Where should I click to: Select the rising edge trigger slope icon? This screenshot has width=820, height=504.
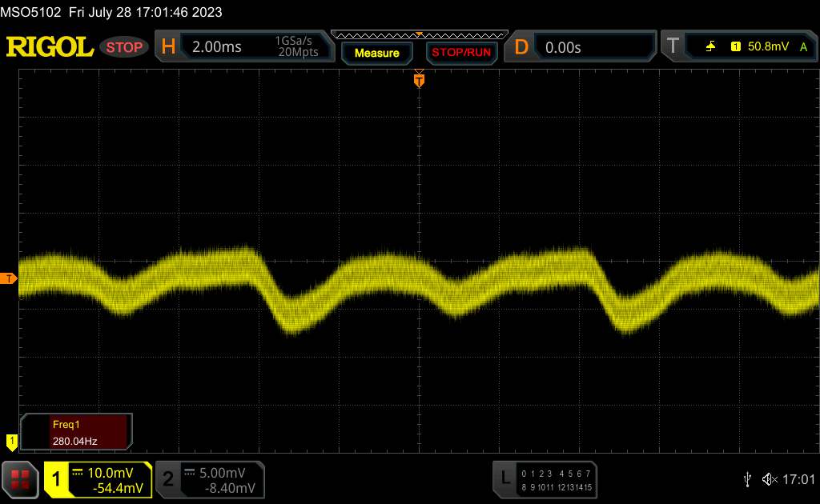click(x=711, y=47)
